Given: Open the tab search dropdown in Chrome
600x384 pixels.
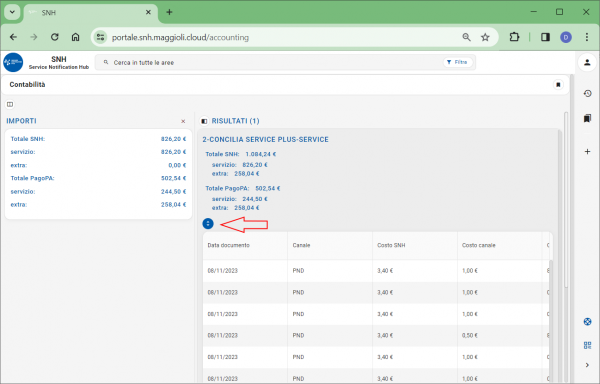Looking at the screenshot, I should click(x=12, y=12).
